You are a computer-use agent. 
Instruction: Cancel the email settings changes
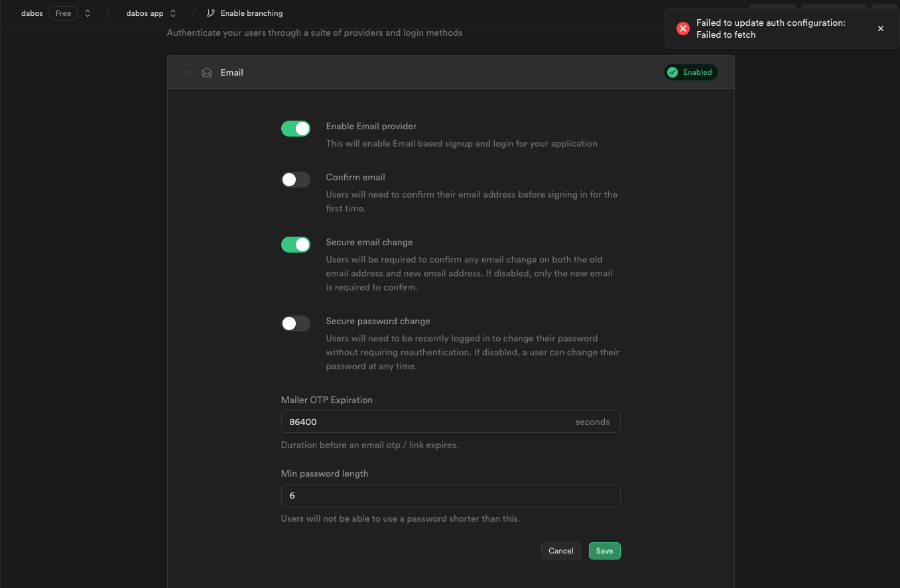560,551
